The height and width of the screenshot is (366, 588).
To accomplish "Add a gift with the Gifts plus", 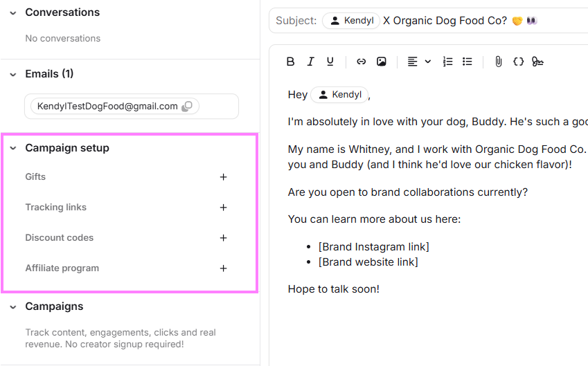I will pos(223,177).
